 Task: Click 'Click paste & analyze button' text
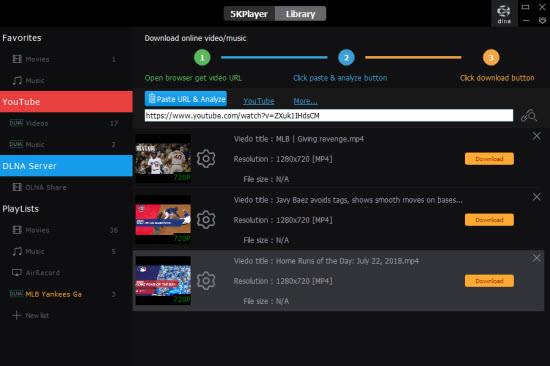[x=340, y=78]
